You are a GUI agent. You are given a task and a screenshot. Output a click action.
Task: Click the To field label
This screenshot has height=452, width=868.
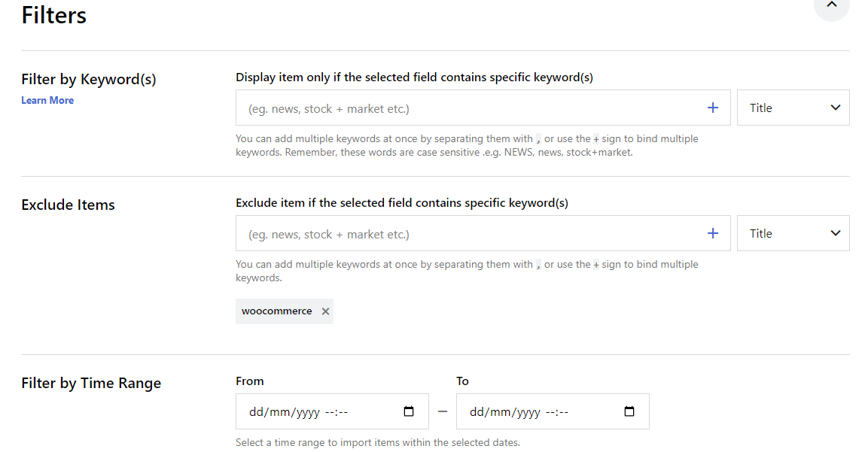pos(462,381)
